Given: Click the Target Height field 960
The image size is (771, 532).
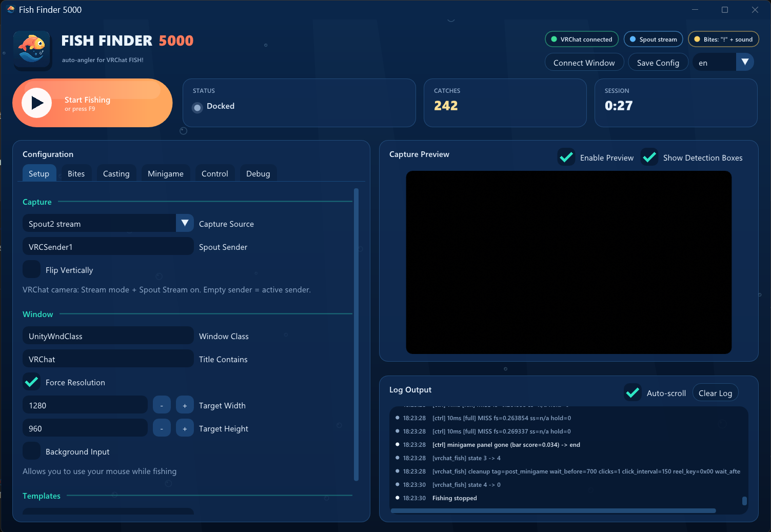Looking at the screenshot, I should coord(85,428).
